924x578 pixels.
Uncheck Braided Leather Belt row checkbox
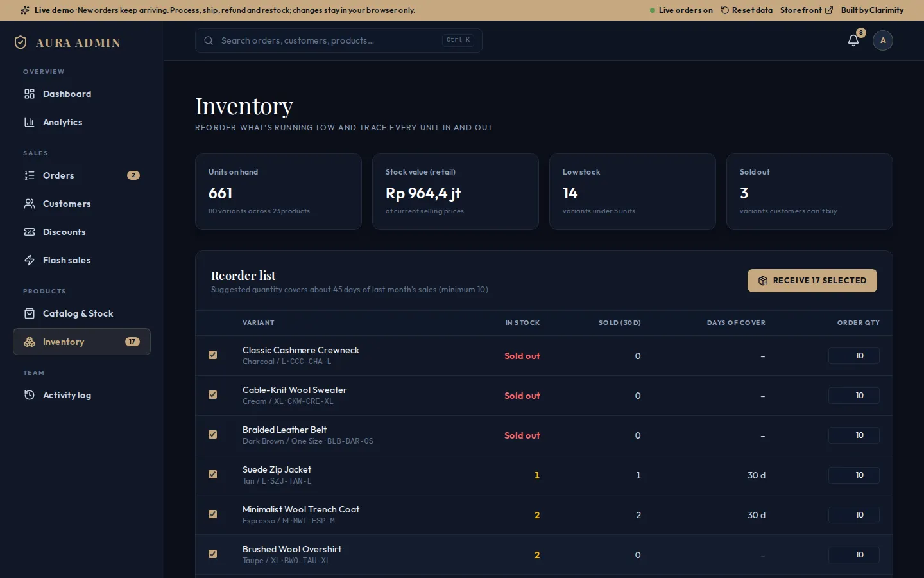pyautogui.click(x=213, y=435)
